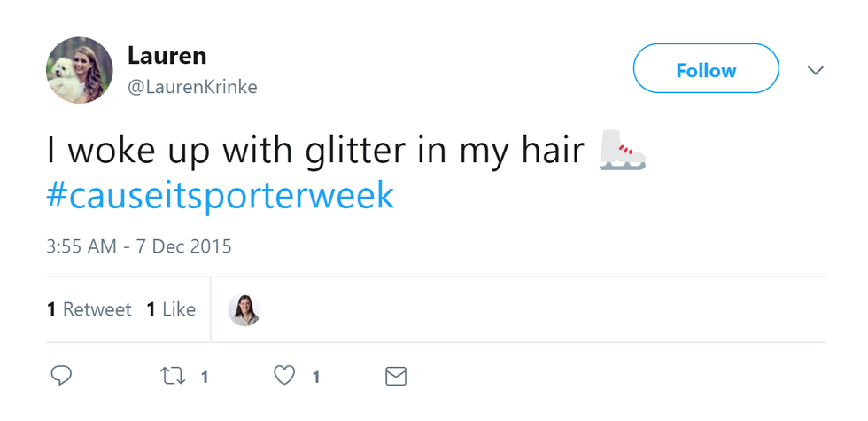Click the count beside the retweet icon
Image resolution: width=868 pixels, height=421 pixels.
pyautogui.click(x=205, y=378)
